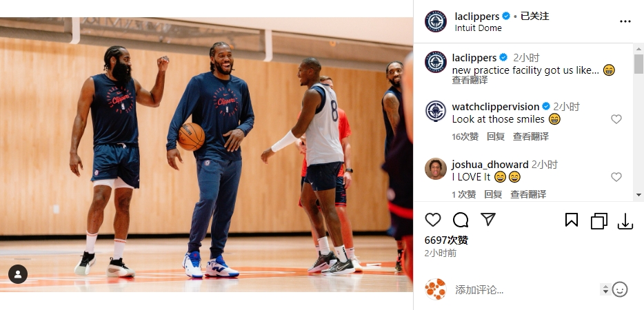Share the post via paper plane icon
Viewport: 644px width, 310px height.
(x=488, y=219)
